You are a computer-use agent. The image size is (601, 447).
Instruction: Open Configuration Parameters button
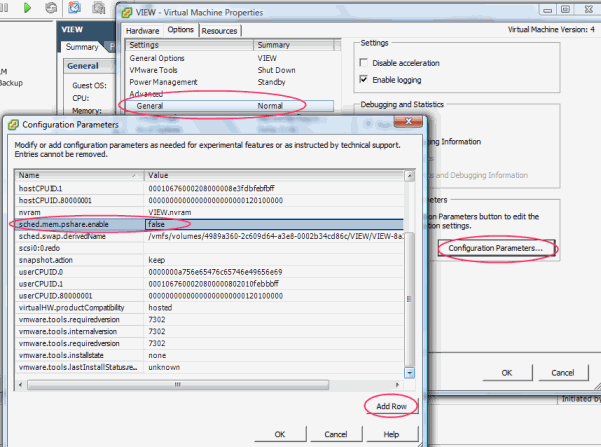pyautogui.click(x=496, y=247)
